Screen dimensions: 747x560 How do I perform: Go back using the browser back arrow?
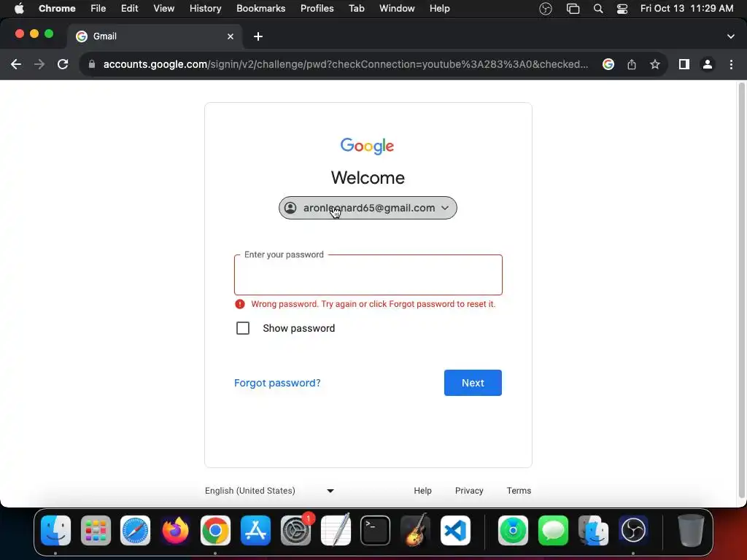tap(16, 64)
